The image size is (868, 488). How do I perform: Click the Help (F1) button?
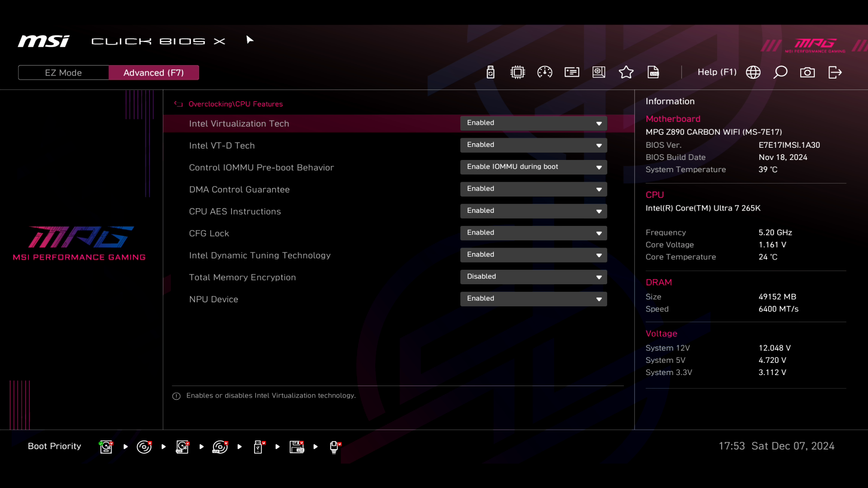click(x=717, y=72)
